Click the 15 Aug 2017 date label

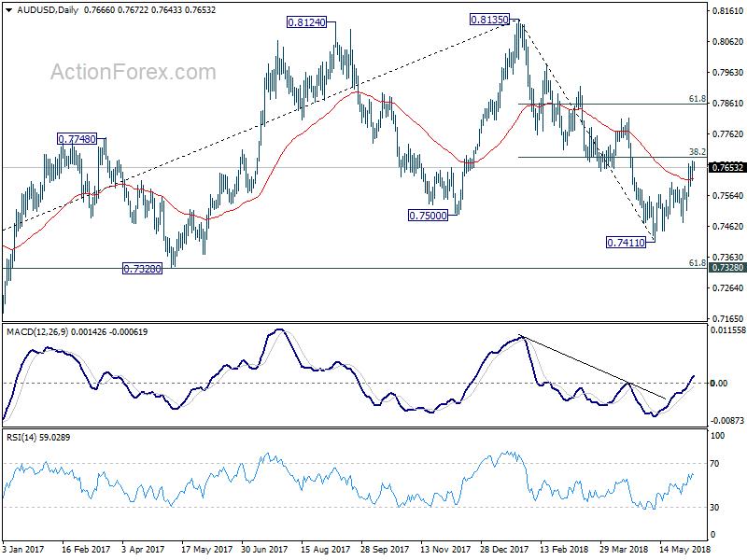click(325, 549)
